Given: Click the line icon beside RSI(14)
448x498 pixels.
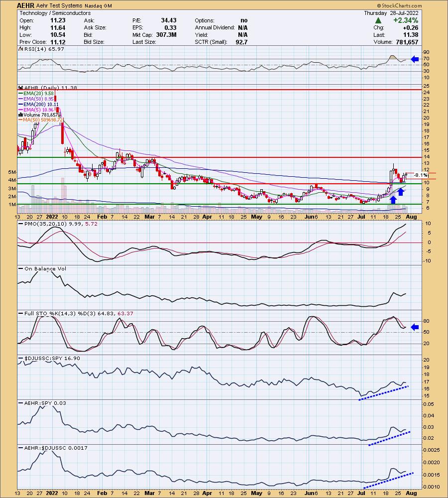Looking at the screenshot, I should coord(20,49).
